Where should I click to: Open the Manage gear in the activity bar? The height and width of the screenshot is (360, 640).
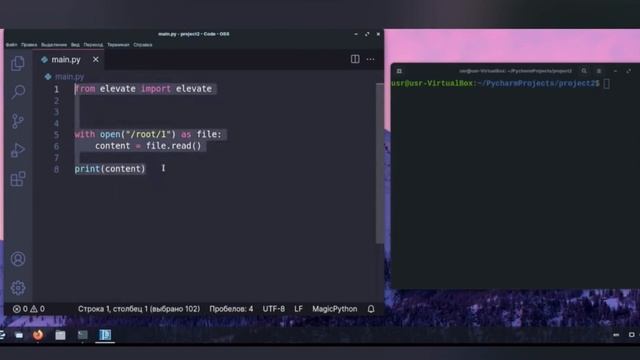point(18,288)
